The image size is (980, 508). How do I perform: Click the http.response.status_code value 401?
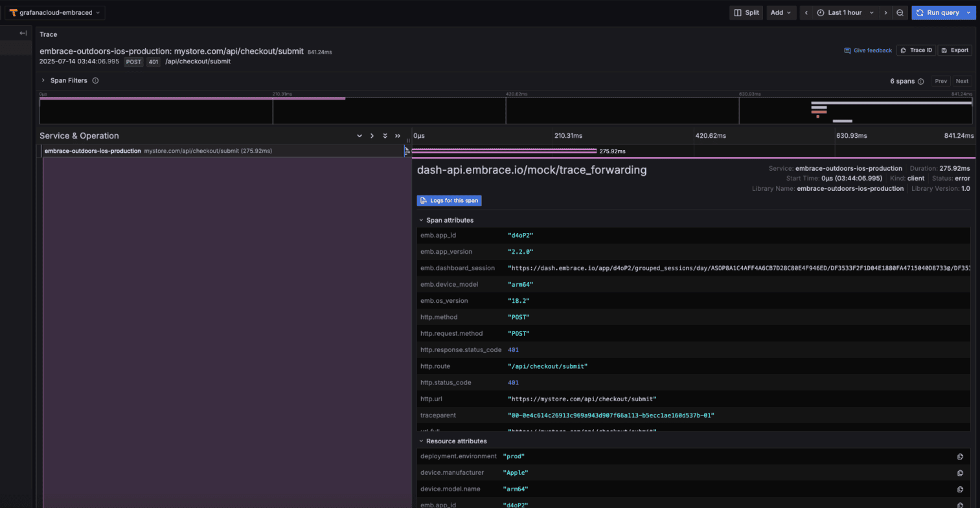513,350
